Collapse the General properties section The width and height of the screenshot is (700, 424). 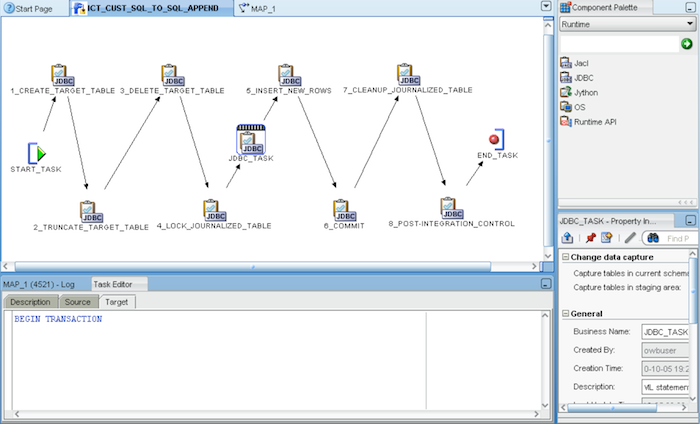tap(565, 314)
